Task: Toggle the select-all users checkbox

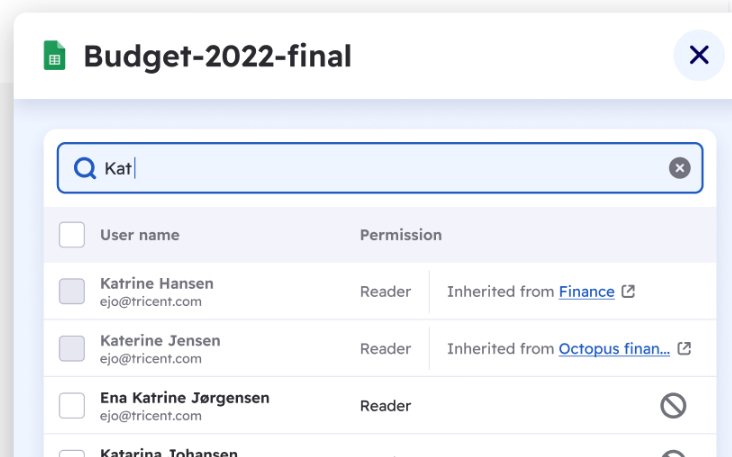Action: point(72,234)
